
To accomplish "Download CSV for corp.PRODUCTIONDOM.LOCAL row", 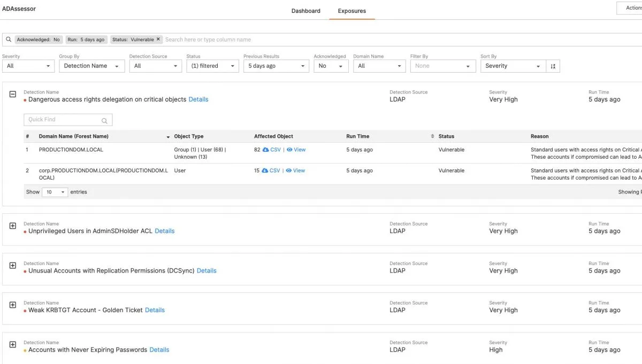I will (271, 171).
